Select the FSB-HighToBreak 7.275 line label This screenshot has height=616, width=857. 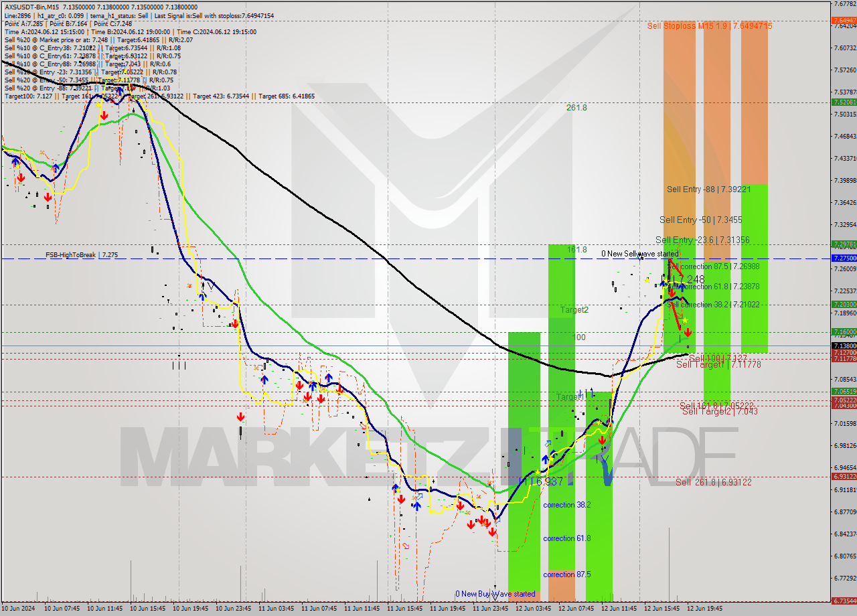pyautogui.click(x=82, y=255)
